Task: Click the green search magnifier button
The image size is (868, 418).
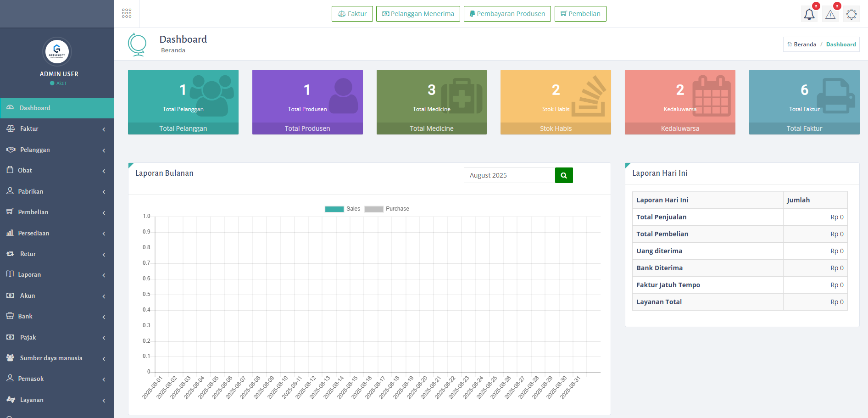Action: pos(564,175)
